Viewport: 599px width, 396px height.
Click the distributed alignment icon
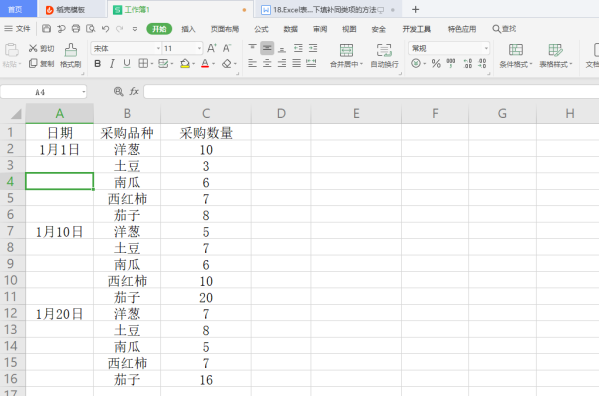pyautogui.click(x=311, y=63)
